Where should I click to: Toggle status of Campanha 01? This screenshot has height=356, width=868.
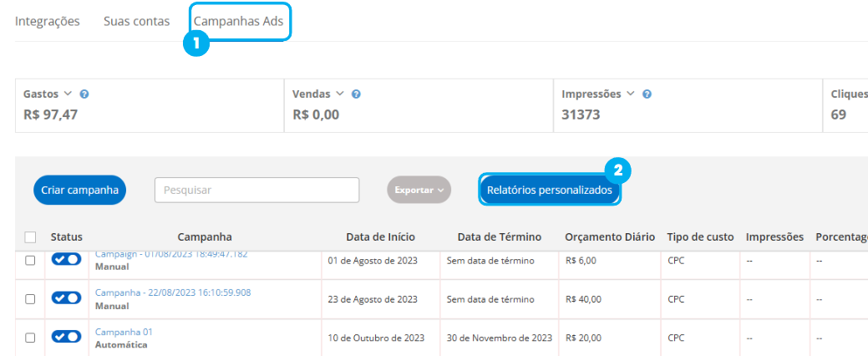coord(66,337)
